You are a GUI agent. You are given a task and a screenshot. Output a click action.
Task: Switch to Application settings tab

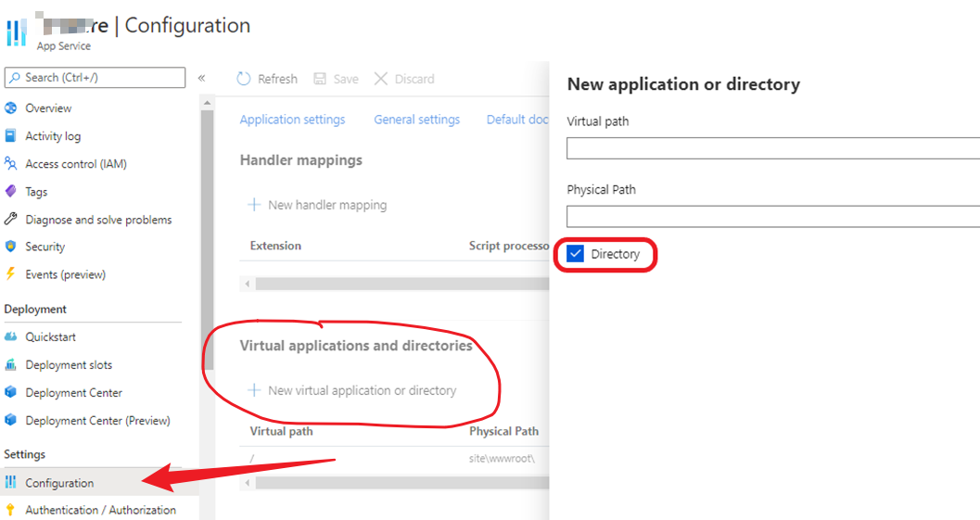coord(292,120)
